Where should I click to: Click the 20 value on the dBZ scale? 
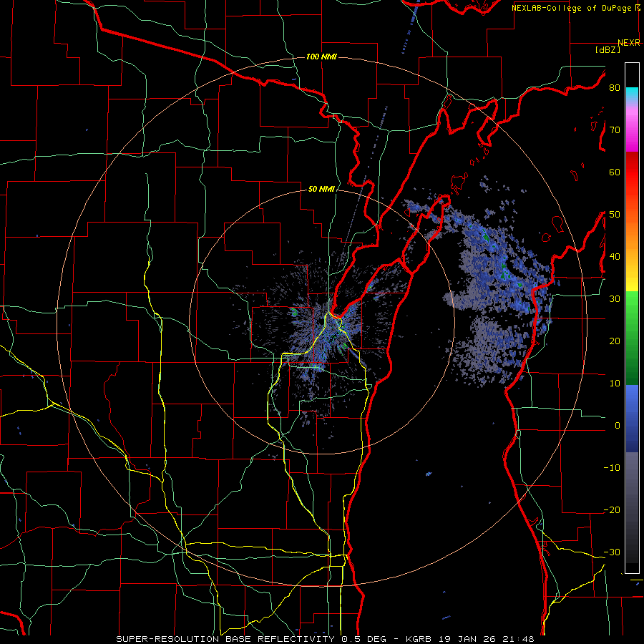pyautogui.click(x=615, y=341)
